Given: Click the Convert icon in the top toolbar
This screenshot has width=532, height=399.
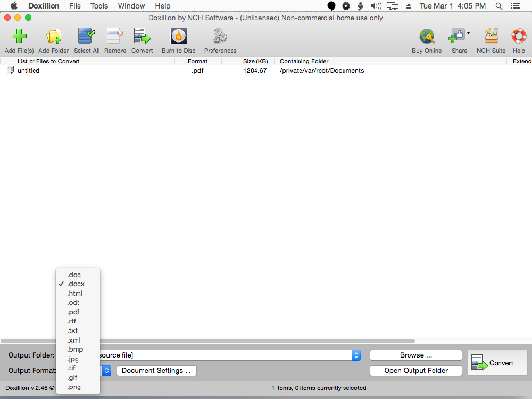Looking at the screenshot, I should point(142,36).
